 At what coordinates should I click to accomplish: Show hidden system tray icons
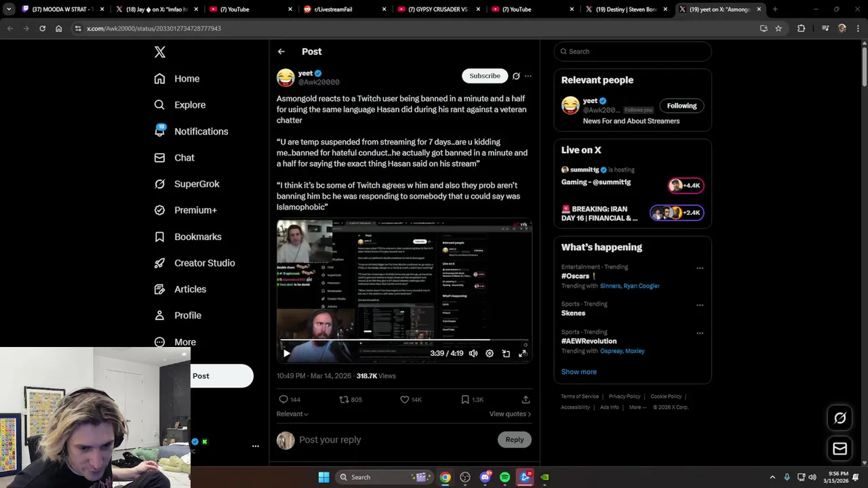point(772,477)
